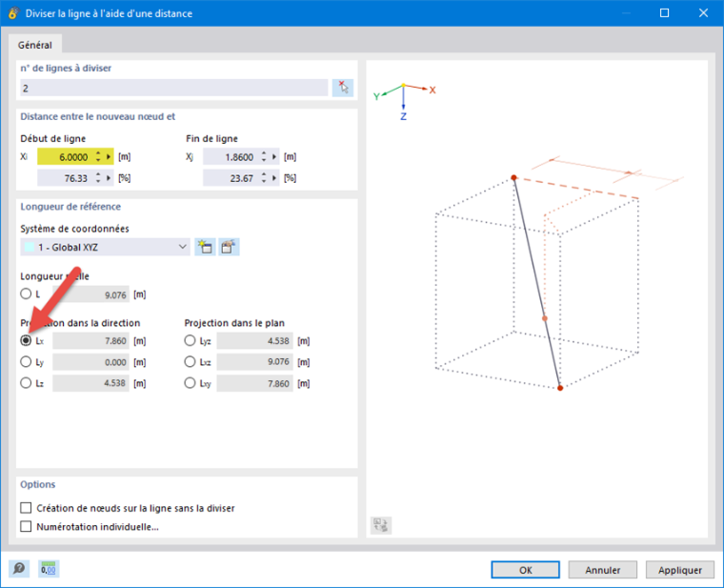Click the X axis label in preview

pyautogui.click(x=432, y=91)
